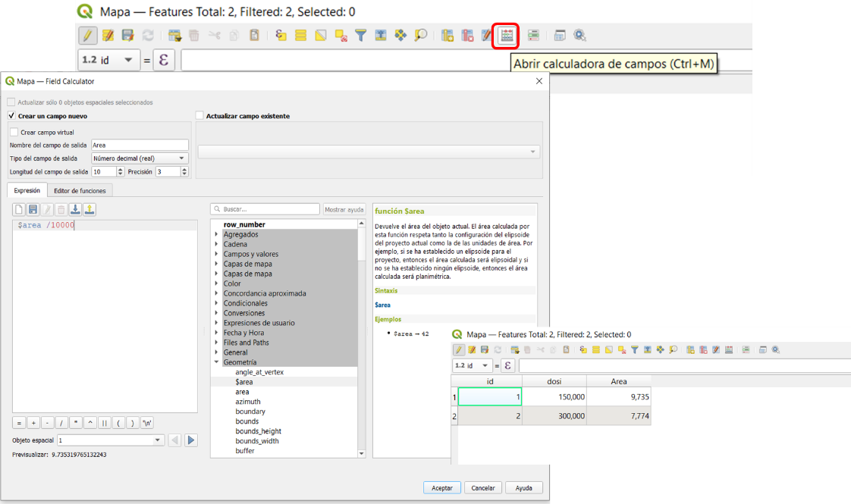Expression epsilon button in large attribute table
851x504 pixels.
coord(163,60)
